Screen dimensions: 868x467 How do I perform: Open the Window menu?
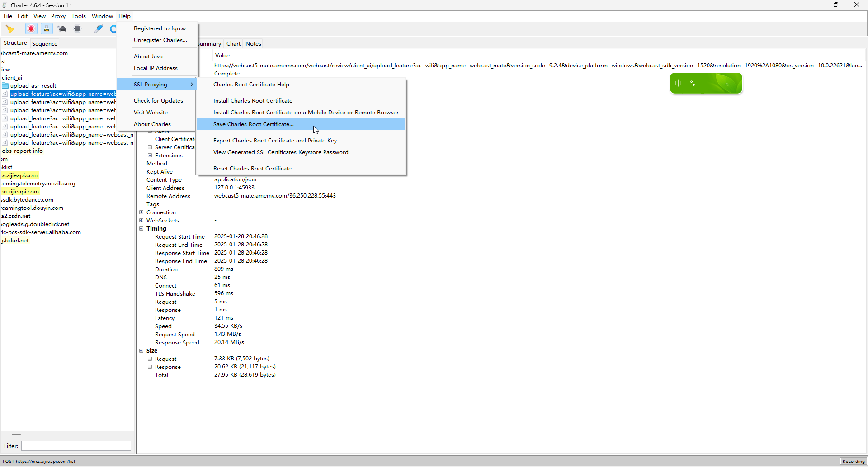102,16
